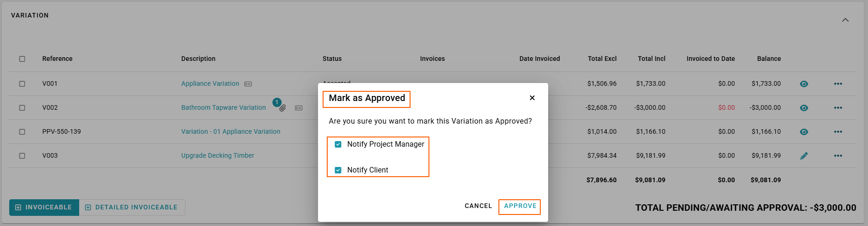Image resolution: width=868 pixels, height=226 pixels.
Task: Close the Mark as Approved dialog
Action: point(532,98)
